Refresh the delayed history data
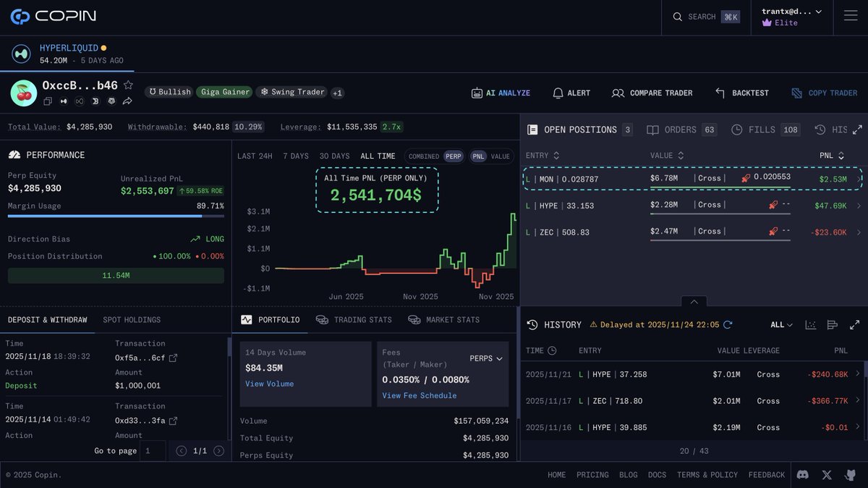868x488 pixels. (x=728, y=324)
